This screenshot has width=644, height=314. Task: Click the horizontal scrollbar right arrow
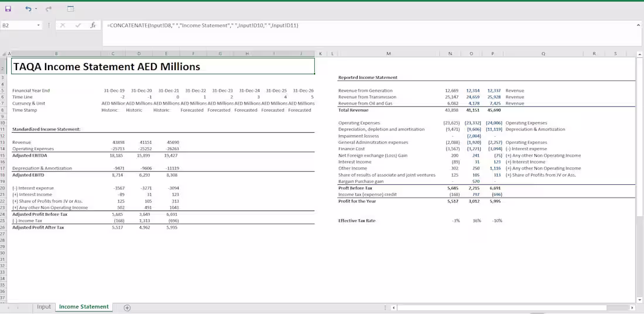632,308
